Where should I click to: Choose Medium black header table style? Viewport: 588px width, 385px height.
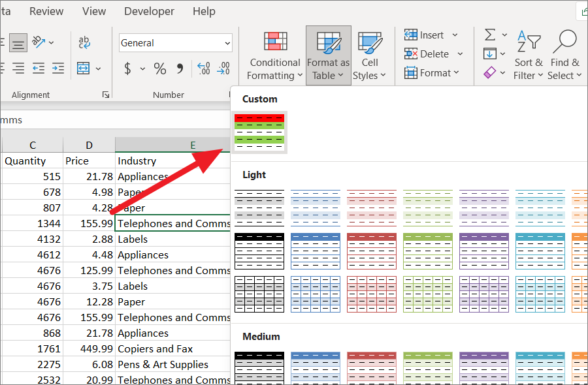pos(259,368)
